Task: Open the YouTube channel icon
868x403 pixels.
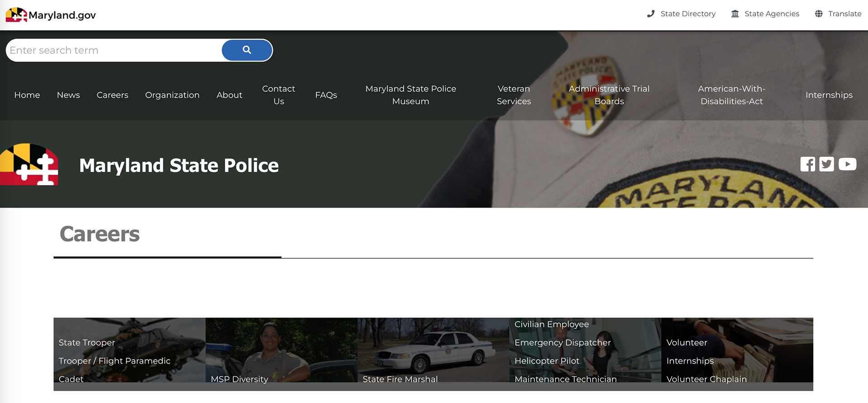Action: click(848, 164)
